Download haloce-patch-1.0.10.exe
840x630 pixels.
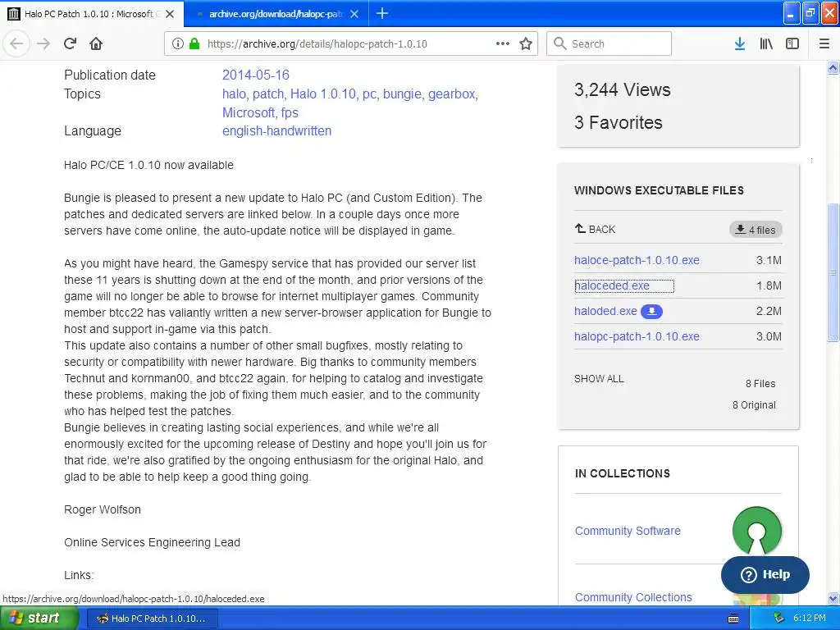point(637,260)
